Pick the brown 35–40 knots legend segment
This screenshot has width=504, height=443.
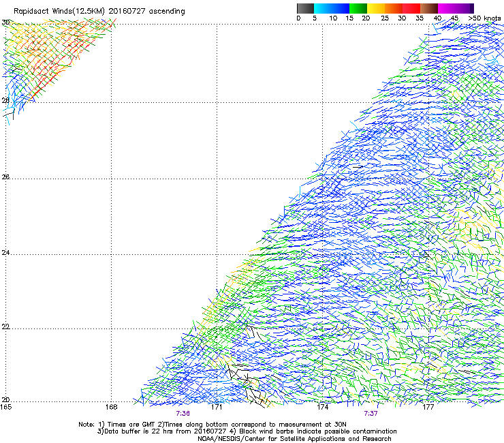click(x=429, y=8)
